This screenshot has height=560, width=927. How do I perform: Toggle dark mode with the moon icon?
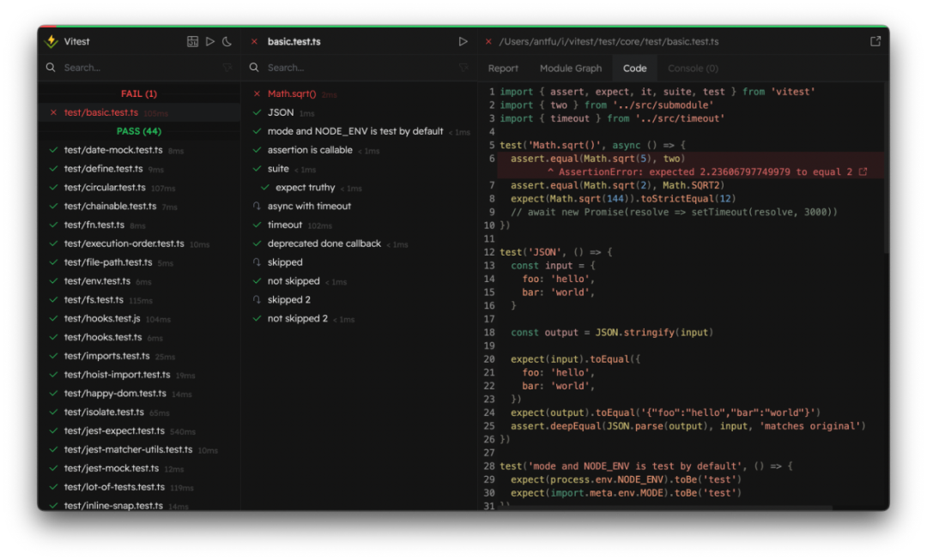point(227,41)
